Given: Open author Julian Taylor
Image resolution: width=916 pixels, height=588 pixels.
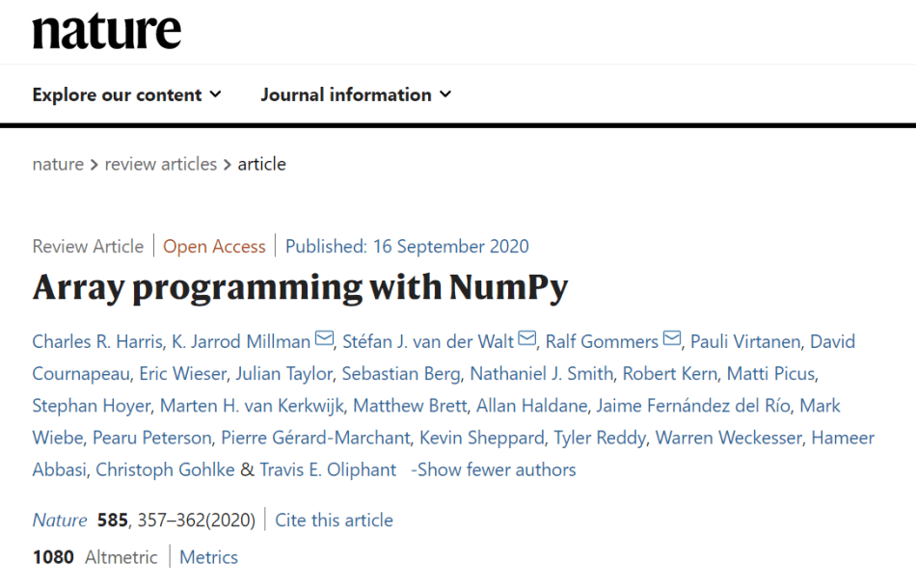Looking at the screenshot, I should click(283, 374).
